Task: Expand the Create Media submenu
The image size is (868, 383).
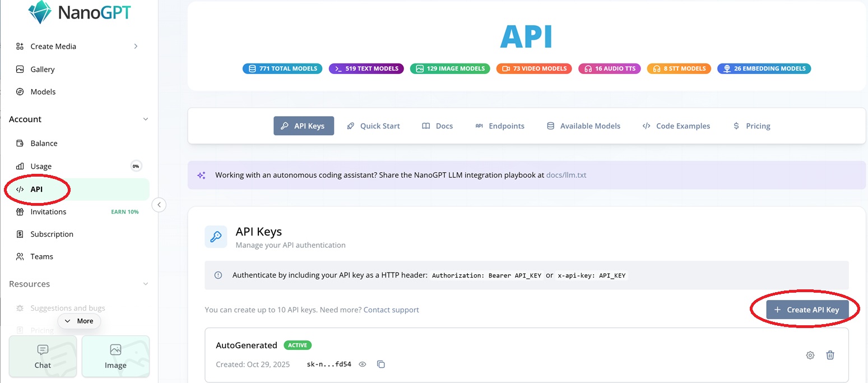Action: (136, 47)
